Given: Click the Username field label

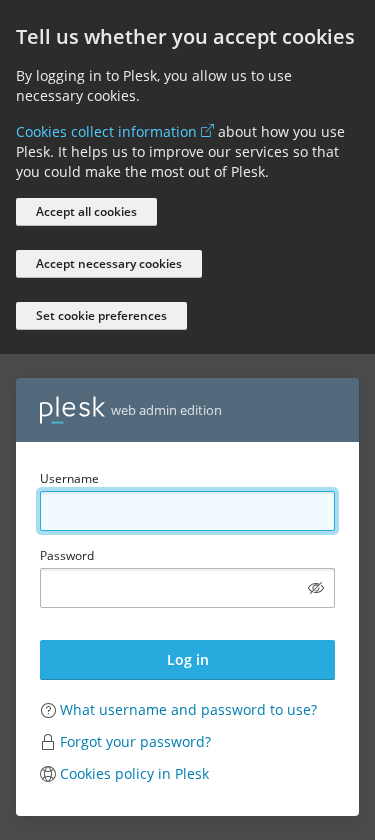Looking at the screenshot, I should point(69,479).
